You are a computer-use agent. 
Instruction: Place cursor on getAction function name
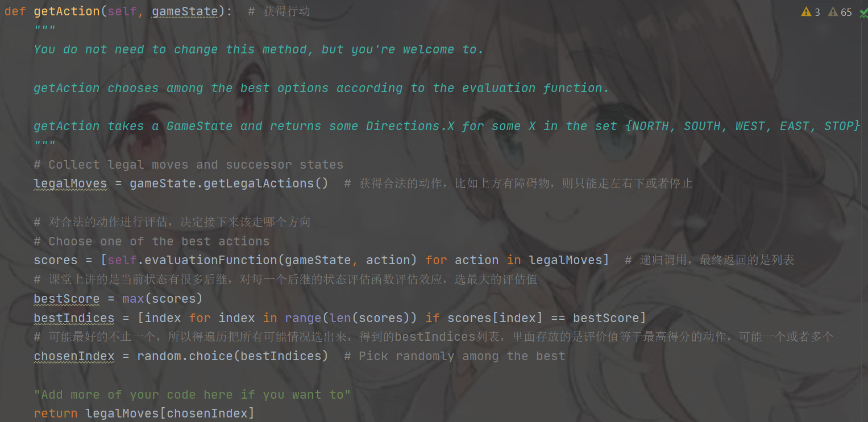click(67, 11)
